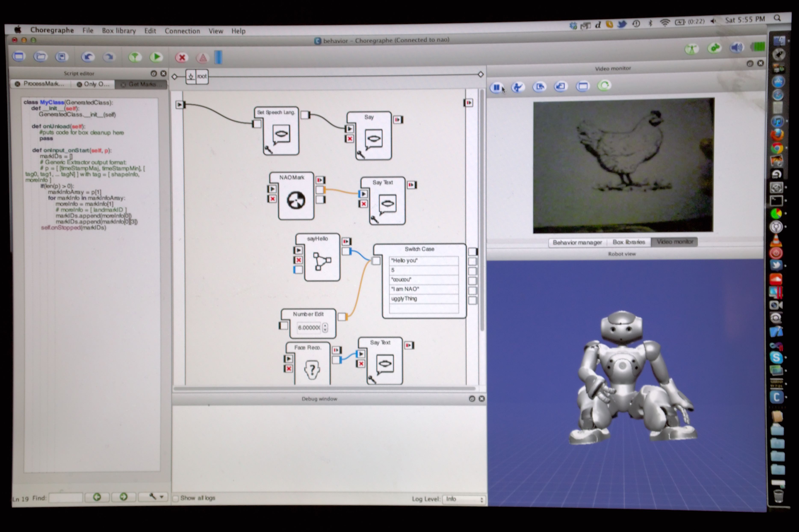This screenshot has height=532, width=799.
Task: Click the red X stop input on NAOMark box
Action: (272, 199)
